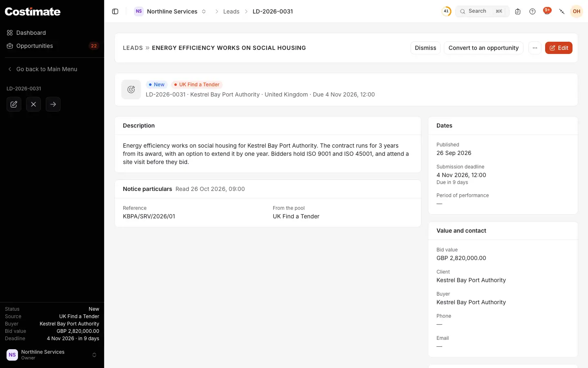
Task: Open the Northline Services Owner account switcher
Action: (x=52, y=355)
